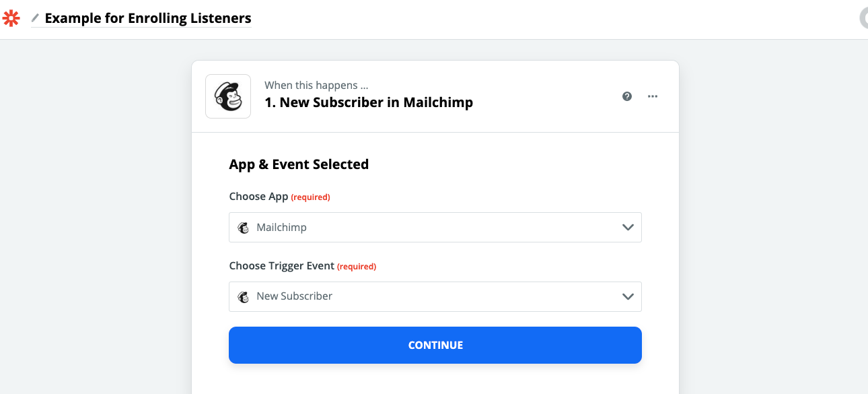Select the New Subscriber text in trigger combo box

[x=294, y=296]
